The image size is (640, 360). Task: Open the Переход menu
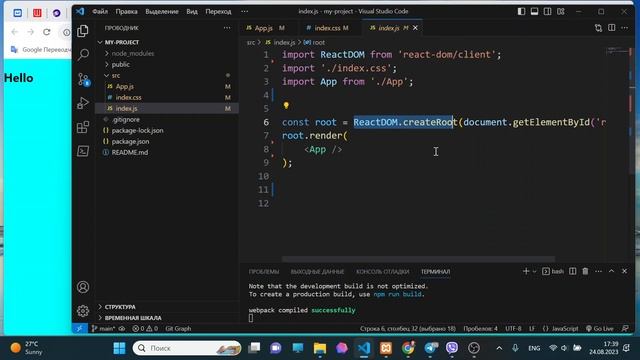coord(218,11)
